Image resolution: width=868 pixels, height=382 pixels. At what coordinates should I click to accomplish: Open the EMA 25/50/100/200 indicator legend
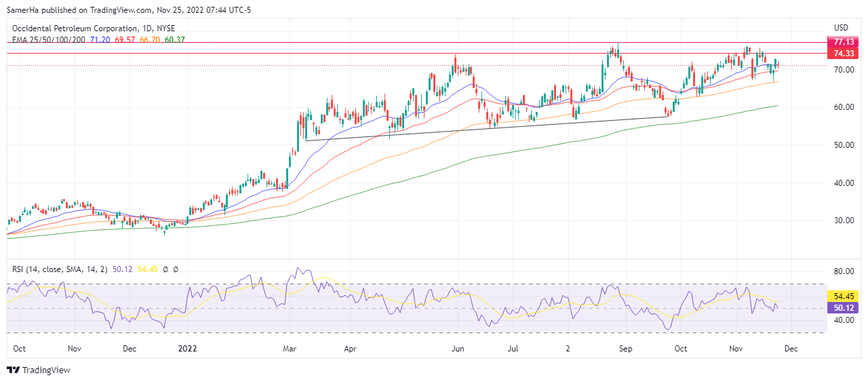[x=48, y=40]
